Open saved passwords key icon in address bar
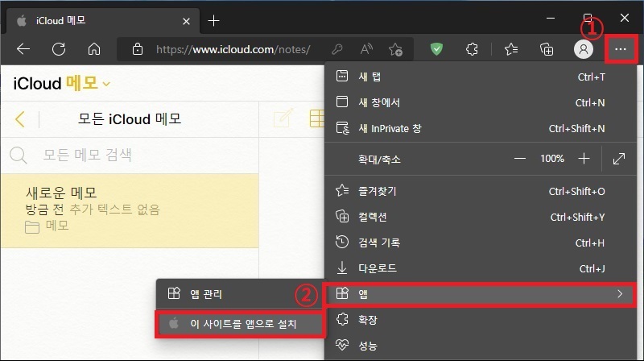Screen dimensions: 644x361 (337, 49)
